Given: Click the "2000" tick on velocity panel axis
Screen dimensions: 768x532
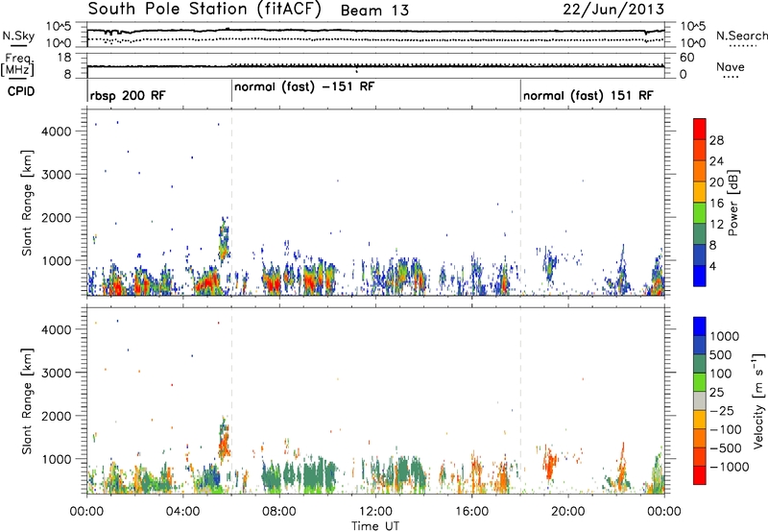Looking at the screenshot, I should 57,416.
